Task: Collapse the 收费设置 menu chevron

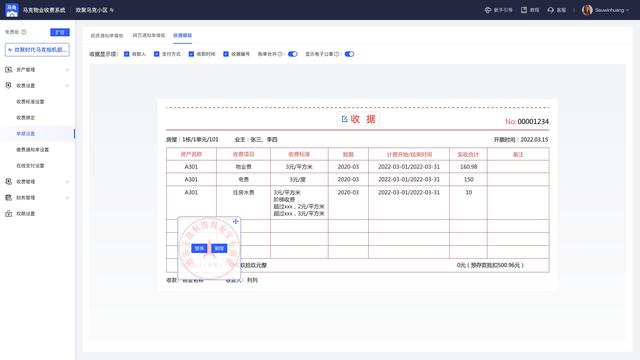Action: click(x=67, y=86)
